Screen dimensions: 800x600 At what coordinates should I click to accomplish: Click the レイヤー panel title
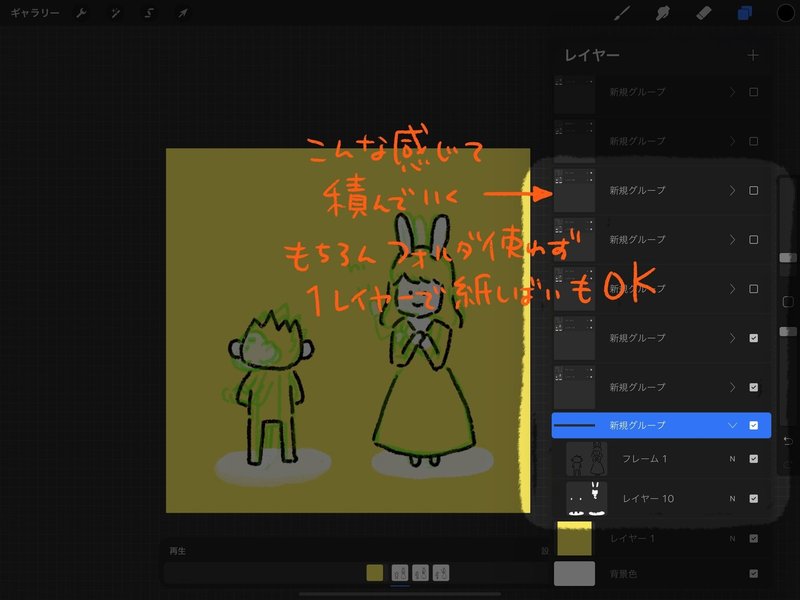click(592, 55)
